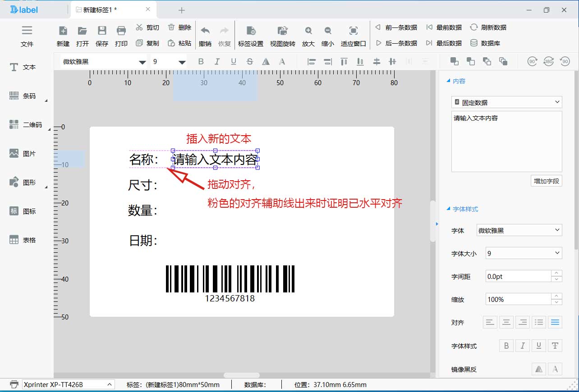Open the 固定数据 data type dropdown
The height and width of the screenshot is (392, 579).
pos(506,102)
